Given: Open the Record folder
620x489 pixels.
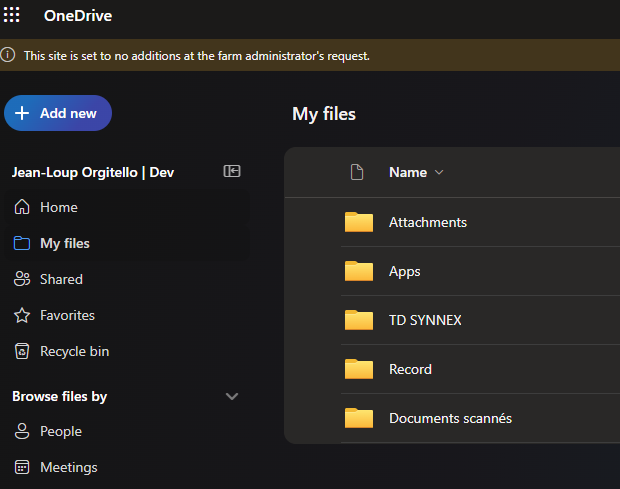Looking at the screenshot, I should [410, 369].
